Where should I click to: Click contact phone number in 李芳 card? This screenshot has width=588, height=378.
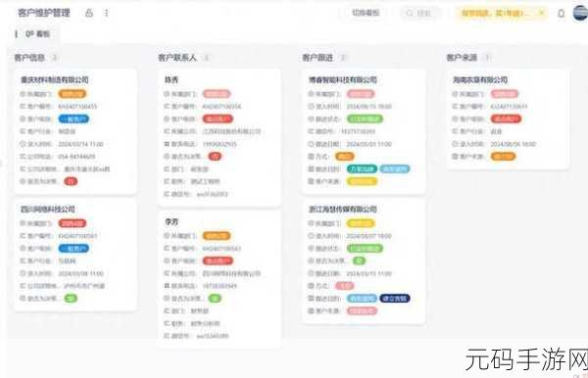(x=220, y=286)
